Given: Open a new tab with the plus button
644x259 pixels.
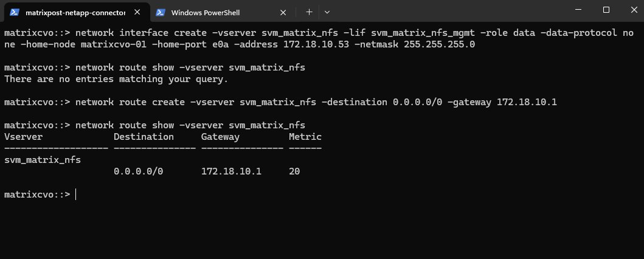Looking at the screenshot, I should [310, 12].
